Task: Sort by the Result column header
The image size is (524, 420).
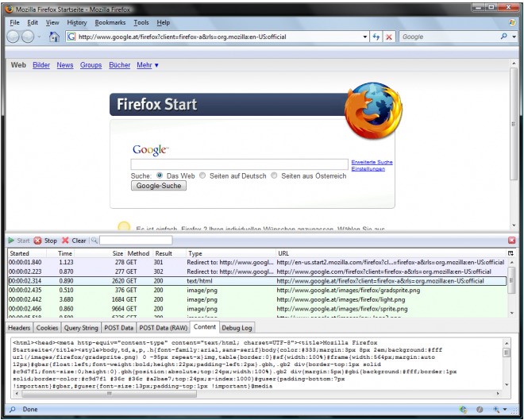Action: pos(169,253)
